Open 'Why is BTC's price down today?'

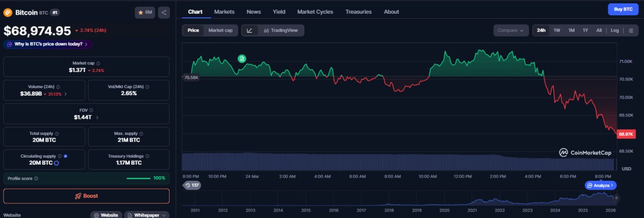(x=48, y=44)
